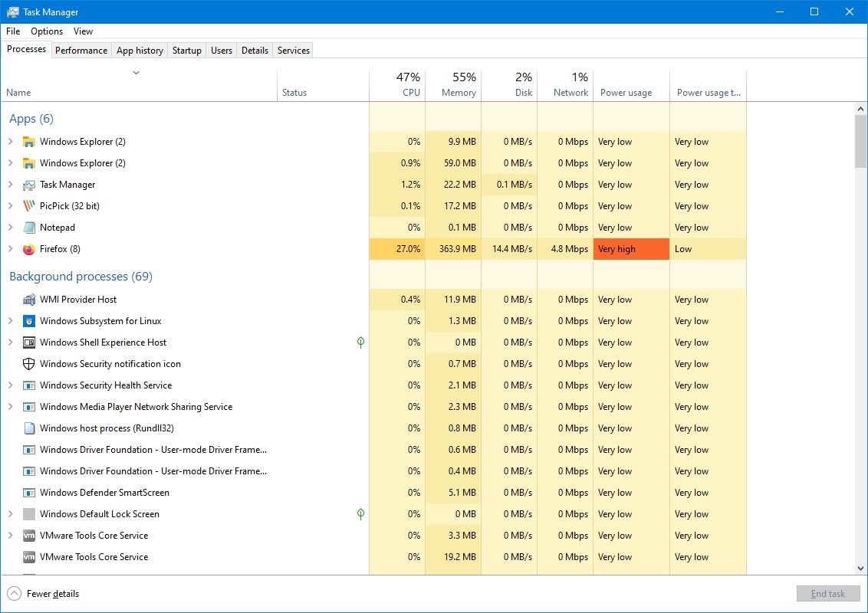The width and height of the screenshot is (868, 613).
Task: Expand the first Windows Explorer (2) group
Action: (x=10, y=142)
